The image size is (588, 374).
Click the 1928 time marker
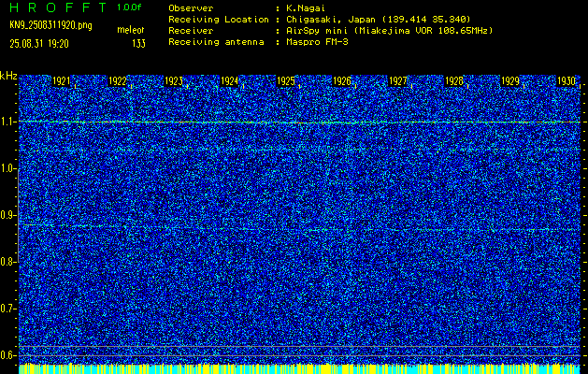click(x=454, y=81)
